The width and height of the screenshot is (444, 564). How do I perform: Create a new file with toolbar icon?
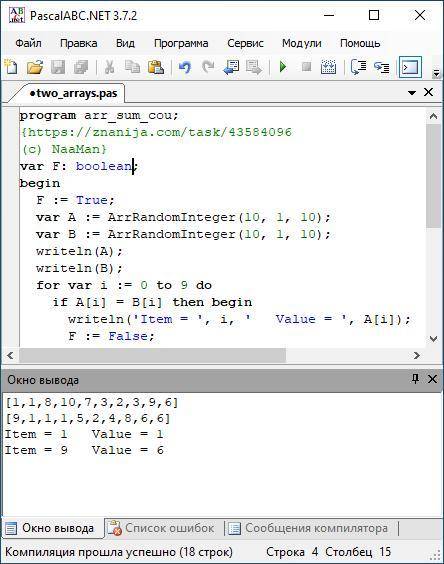click(x=12, y=67)
